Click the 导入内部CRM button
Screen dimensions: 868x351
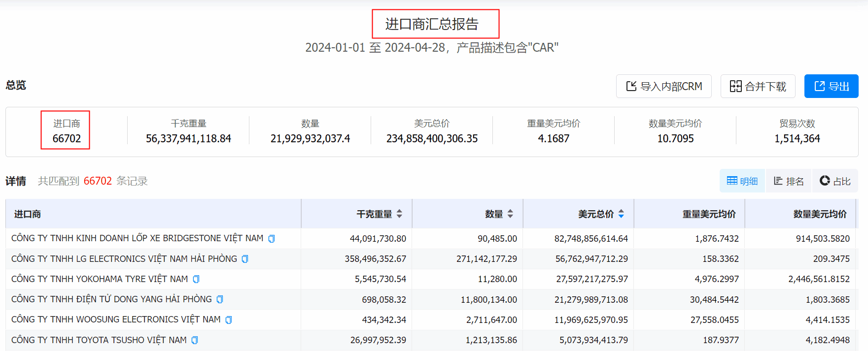click(663, 87)
